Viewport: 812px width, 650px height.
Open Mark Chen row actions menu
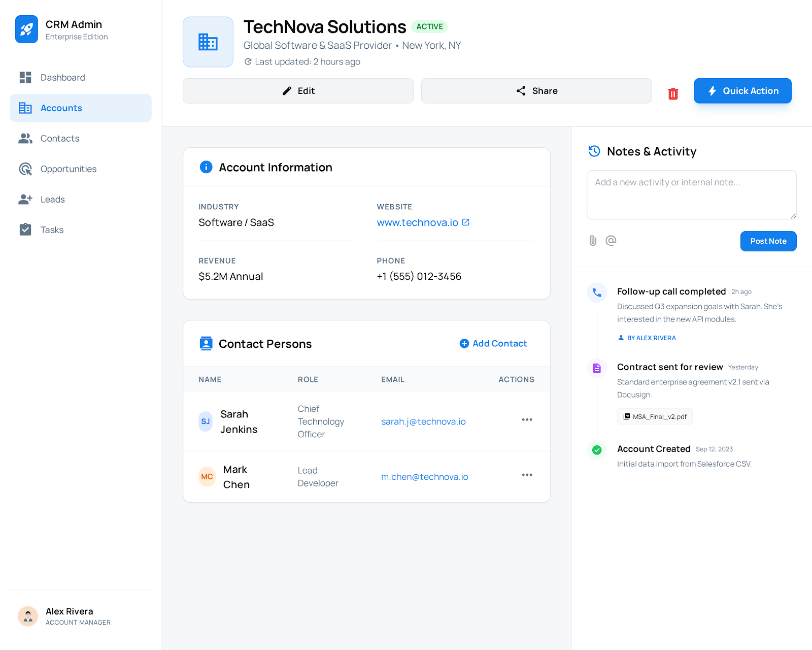pos(527,475)
